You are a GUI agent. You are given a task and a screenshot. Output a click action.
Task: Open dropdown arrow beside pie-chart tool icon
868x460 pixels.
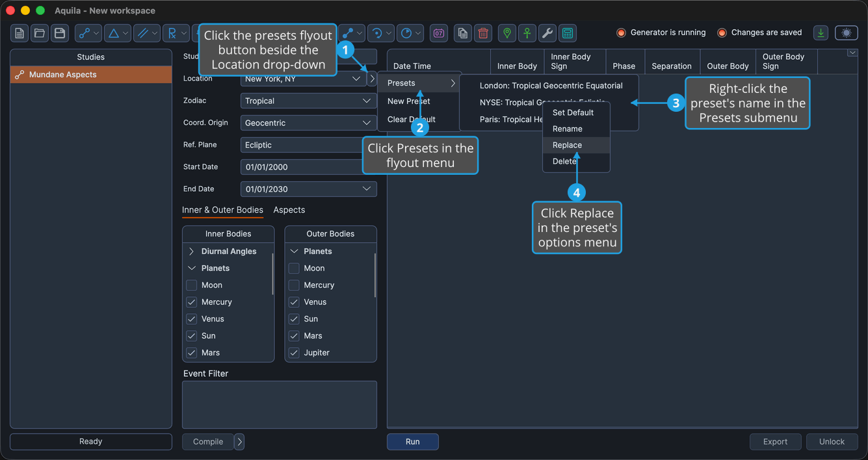[x=418, y=33]
